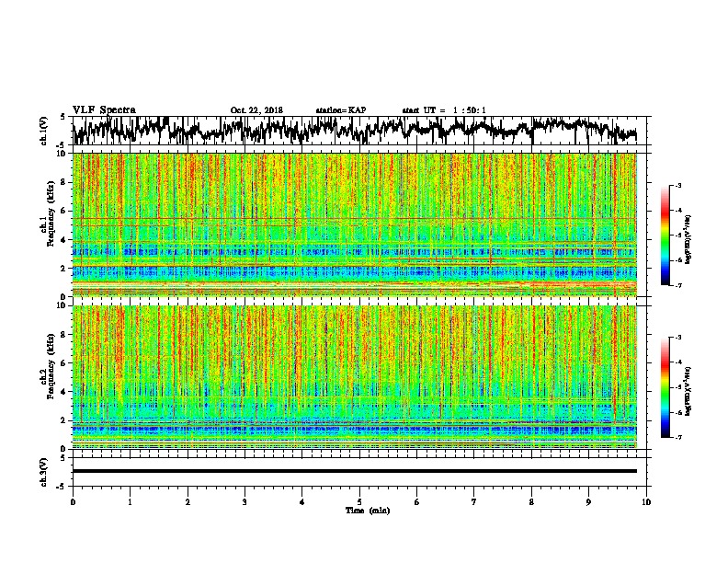Click time axis tick label "9"
The width and height of the screenshot is (728, 563).
[588, 502]
